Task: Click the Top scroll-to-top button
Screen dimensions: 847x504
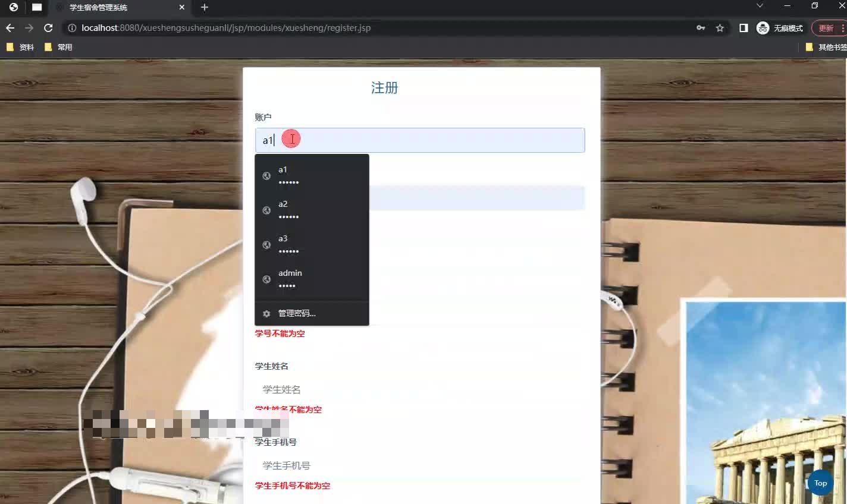Action: (x=820, y=483)
